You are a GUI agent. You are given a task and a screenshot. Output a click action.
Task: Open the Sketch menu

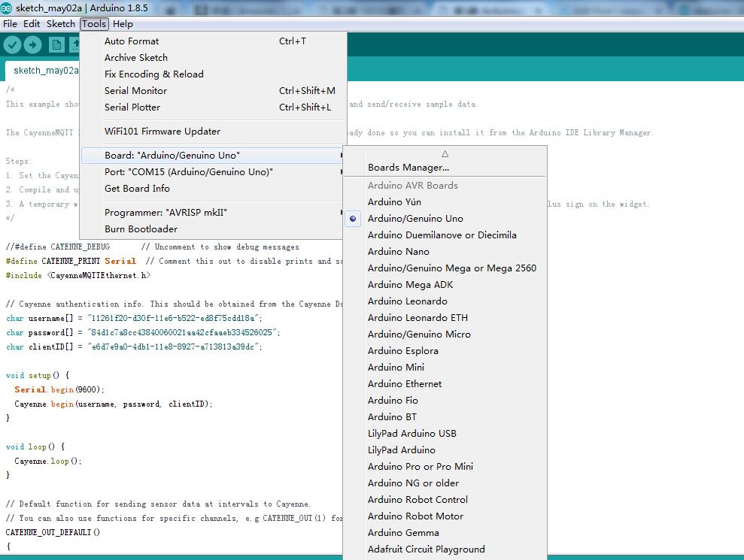tap(61, 24)
